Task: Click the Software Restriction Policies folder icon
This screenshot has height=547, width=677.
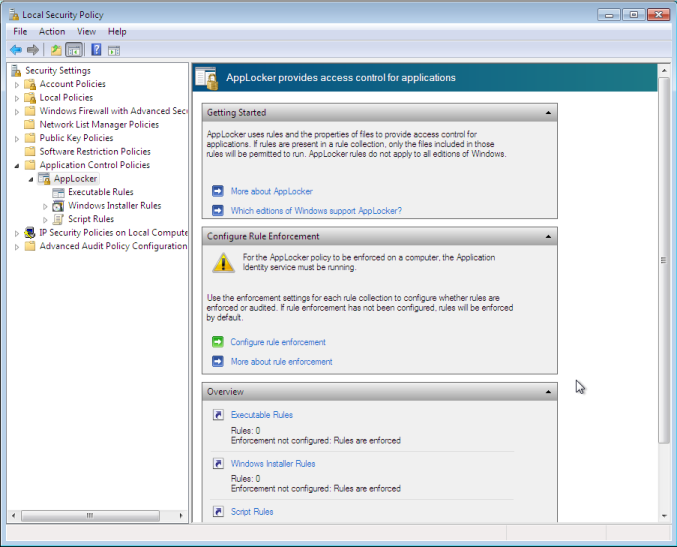Action: point(30,152)
